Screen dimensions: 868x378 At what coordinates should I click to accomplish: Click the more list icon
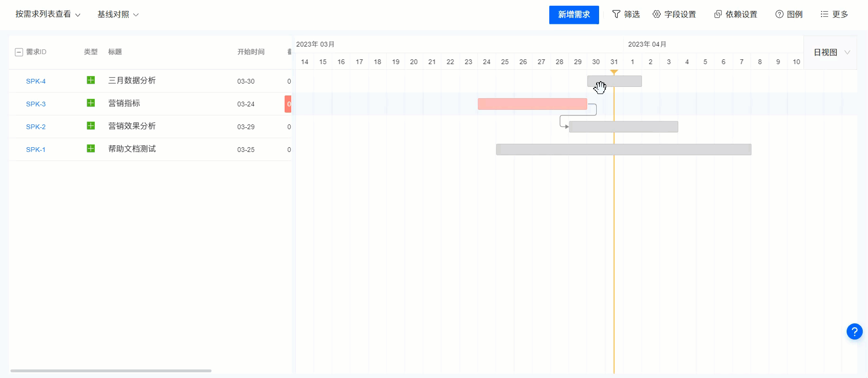point(824,14)
